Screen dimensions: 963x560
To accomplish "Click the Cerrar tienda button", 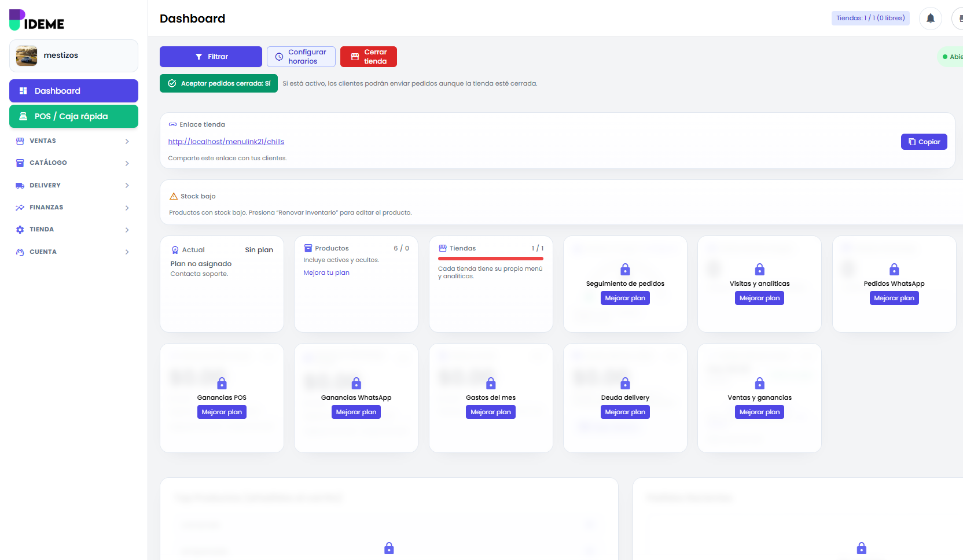I will pyautogui.click(x=369, y=57).
